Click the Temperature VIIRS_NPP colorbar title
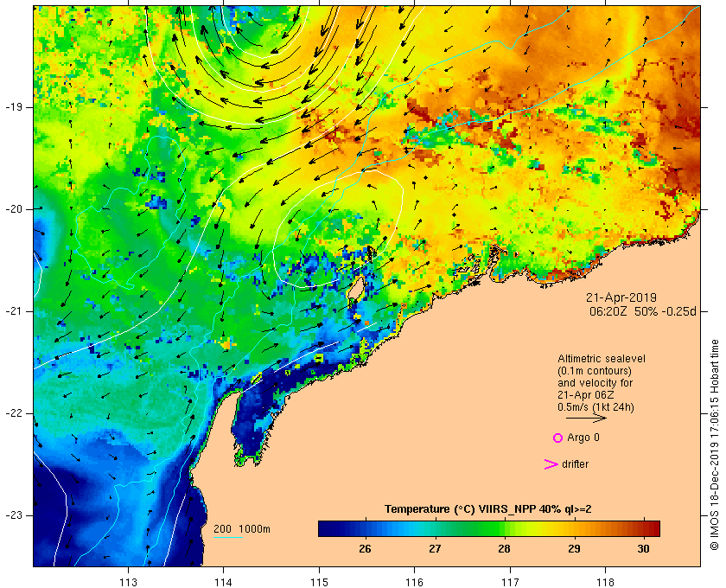This screenshot has height=588, width=726. [488, 509]
